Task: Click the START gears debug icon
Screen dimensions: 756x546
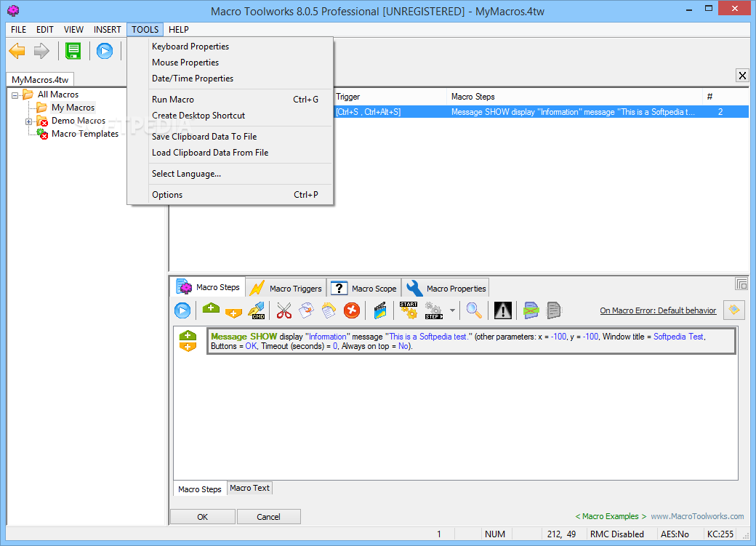Action: (409, 310)
